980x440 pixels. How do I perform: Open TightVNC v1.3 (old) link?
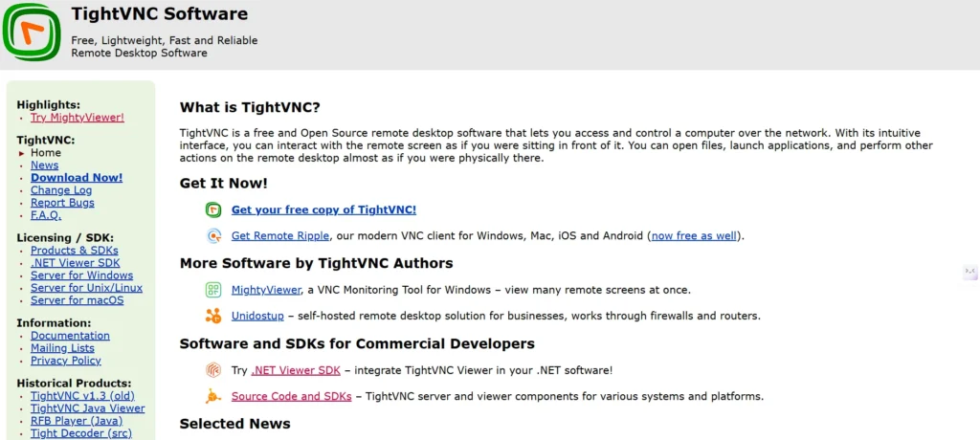point(82,396)
